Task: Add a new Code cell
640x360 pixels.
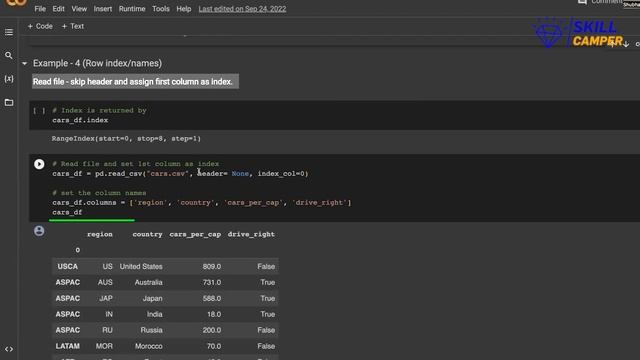Action: pyautogui.click(x=40, y=26)
